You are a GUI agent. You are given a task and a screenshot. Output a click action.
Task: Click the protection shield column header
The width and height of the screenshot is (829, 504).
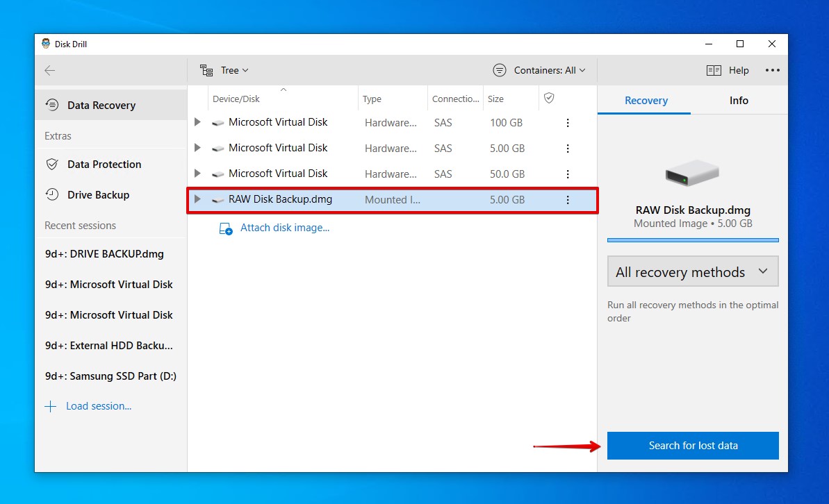tap(549, 99)
